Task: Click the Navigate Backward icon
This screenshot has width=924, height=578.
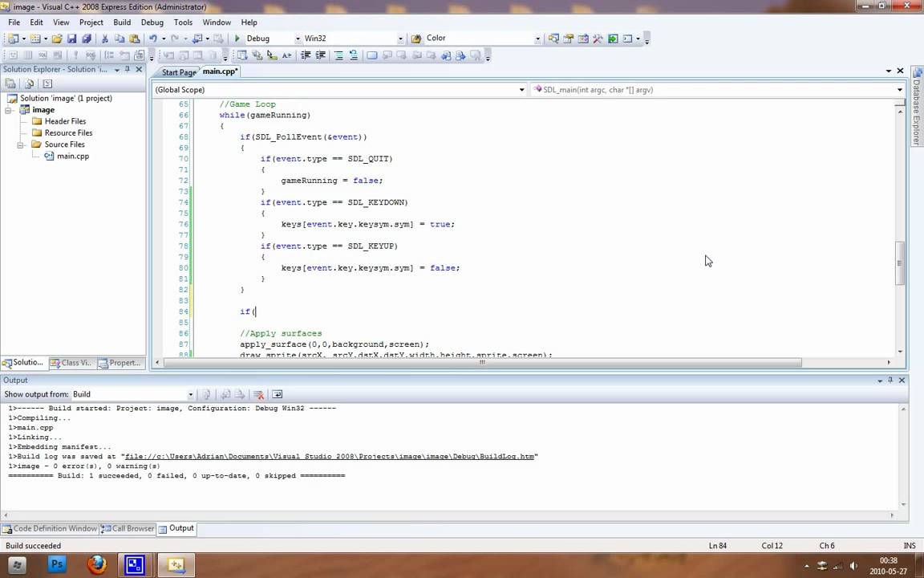Action: pyautogui.click(x=197, y=39)
